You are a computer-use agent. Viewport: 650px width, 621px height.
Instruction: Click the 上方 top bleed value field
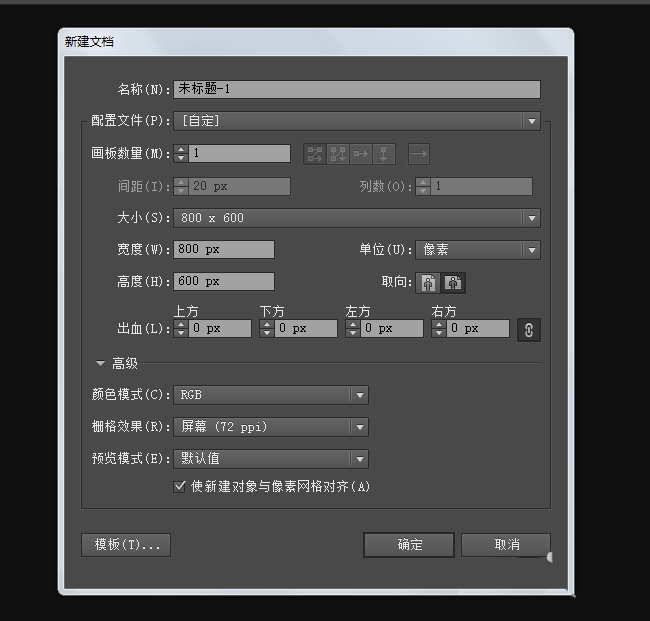coord(220,329)
